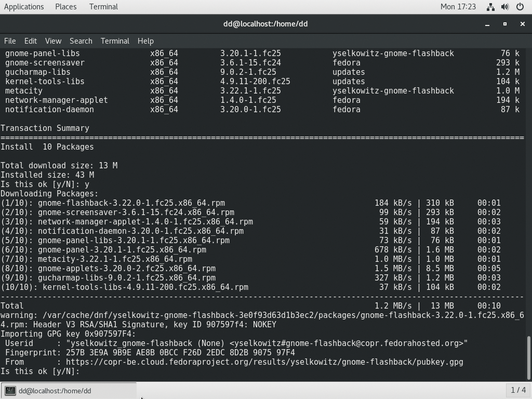Minimize the terminal window

pos(487,24)
